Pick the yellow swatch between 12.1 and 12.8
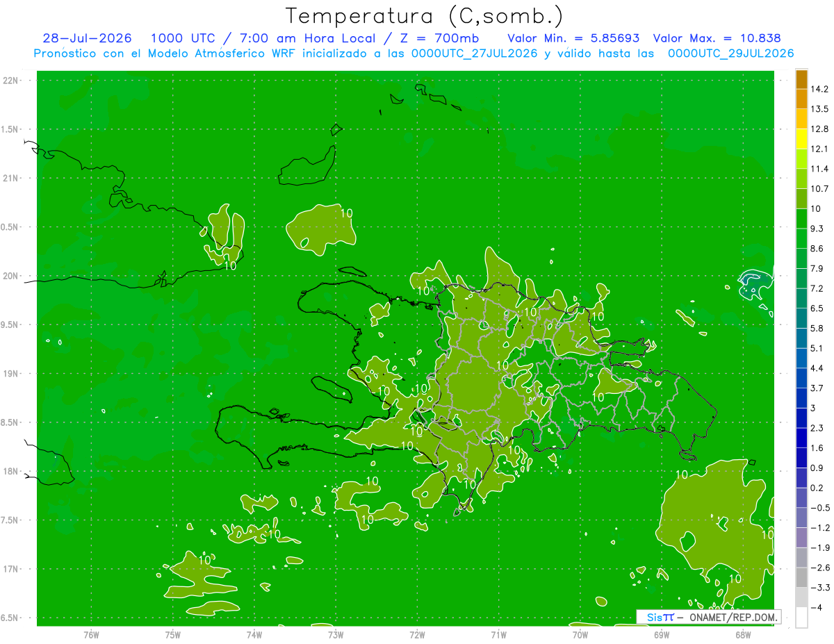Screen dimensions: 834x644 (801, 139)
